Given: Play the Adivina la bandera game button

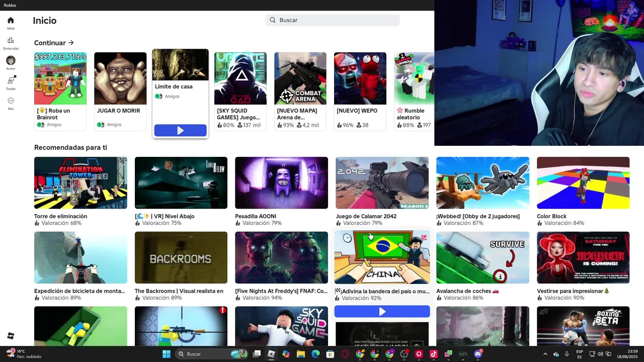Looking at the screenshot, I should (x=382, y=312).
